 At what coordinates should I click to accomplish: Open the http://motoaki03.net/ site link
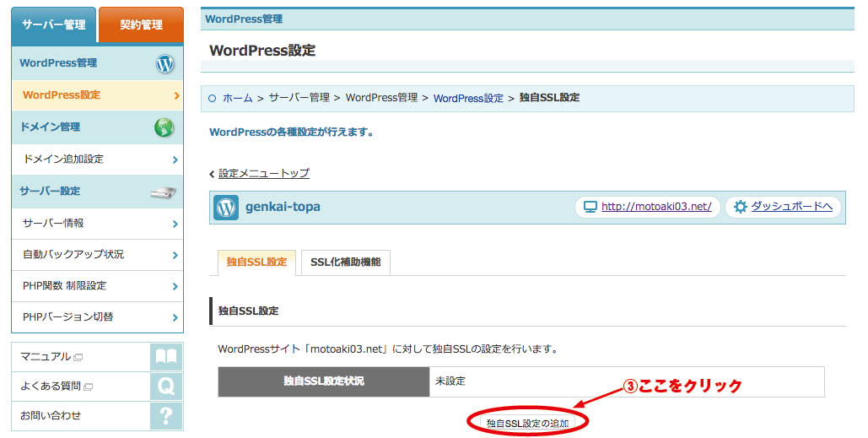coord(655,207)
